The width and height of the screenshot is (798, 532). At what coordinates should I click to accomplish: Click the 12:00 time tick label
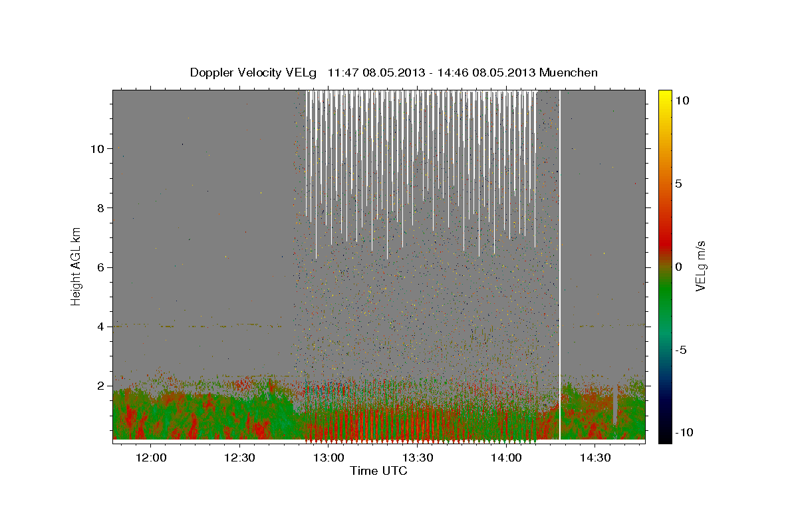[x=151, y=458]
